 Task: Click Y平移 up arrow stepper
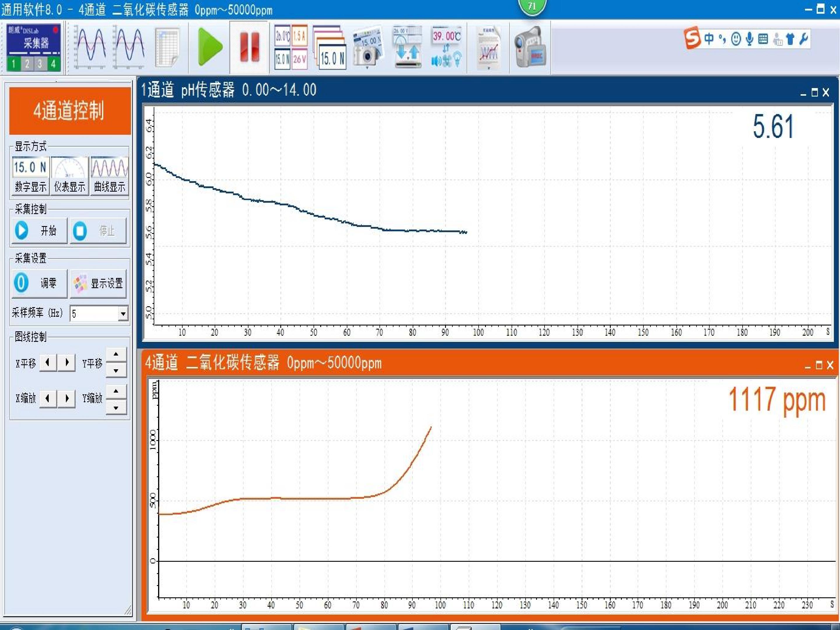click(x=116, y=354)
